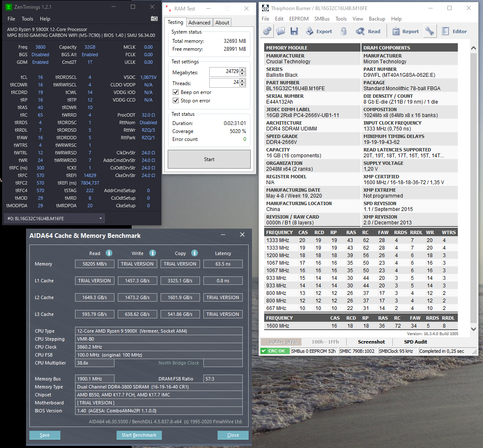Click the Thaiphoon Burner scrollbar up arrow
483x448 pixels.
point(473,48)
